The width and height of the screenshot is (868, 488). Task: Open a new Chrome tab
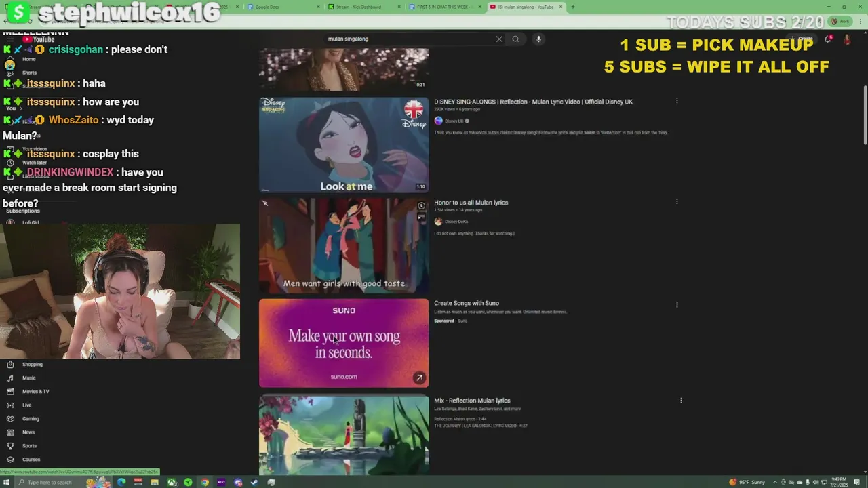[573, 7]
